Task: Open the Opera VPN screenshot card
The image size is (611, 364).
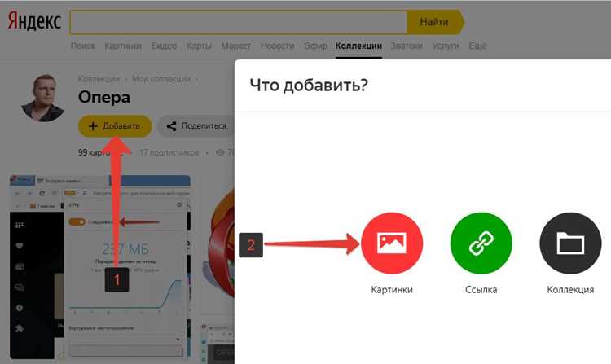Action: pos(99,266)
